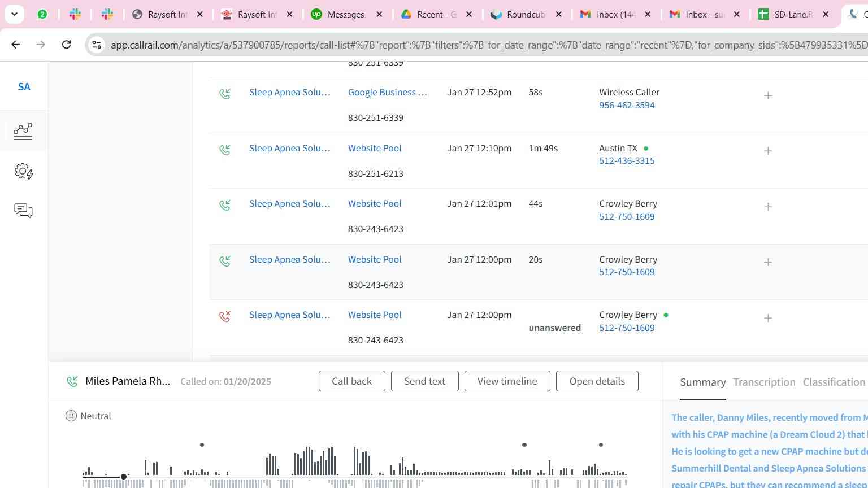The width and height of the screenshot is (868, 488).
Task: Click the Neutral sentiment face icon
Action: click(x=71, y=416)
